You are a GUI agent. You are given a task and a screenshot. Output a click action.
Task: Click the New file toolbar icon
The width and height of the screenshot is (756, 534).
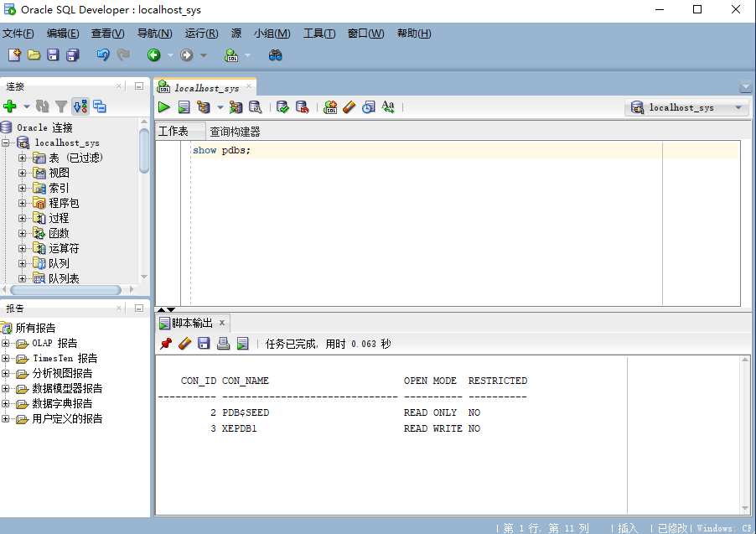[14, 55]
